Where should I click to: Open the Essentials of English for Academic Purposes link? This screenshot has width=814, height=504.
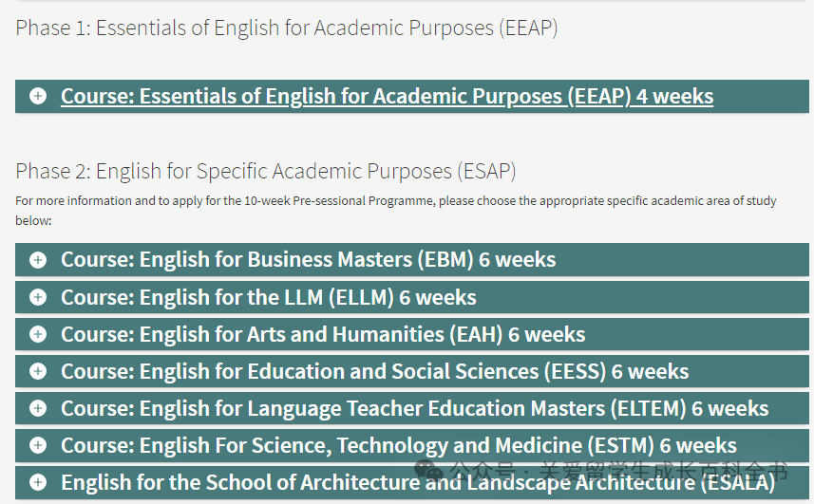387,97
